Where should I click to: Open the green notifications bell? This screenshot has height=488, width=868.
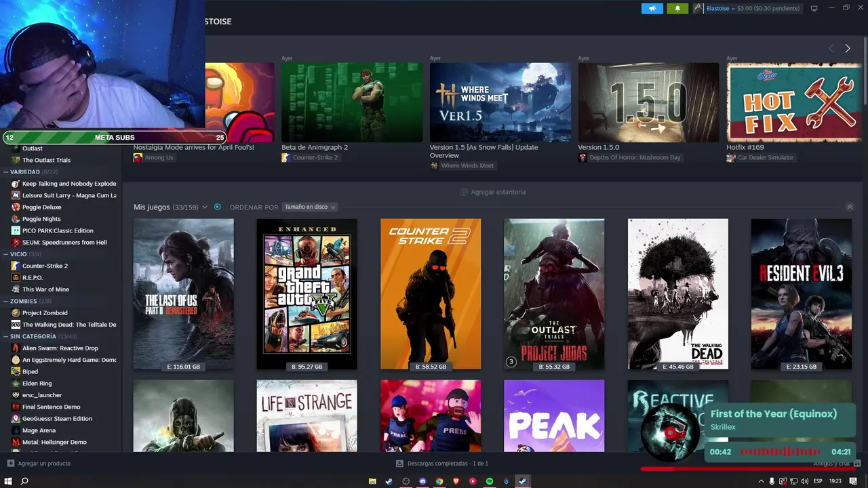tap(677, 8)
